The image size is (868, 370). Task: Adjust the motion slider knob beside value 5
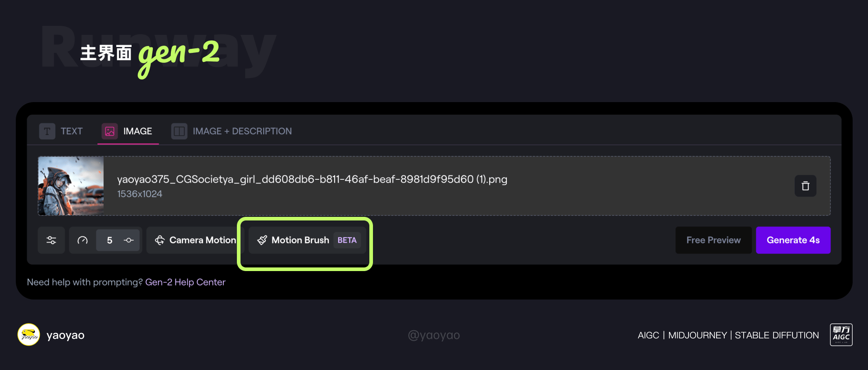click(x=129, y=240)
